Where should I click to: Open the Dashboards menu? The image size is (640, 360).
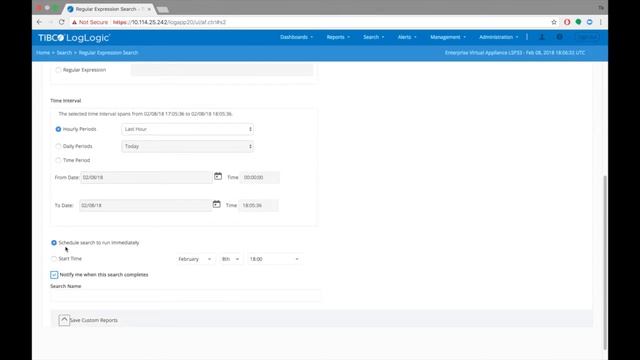[x=297, y=37]
